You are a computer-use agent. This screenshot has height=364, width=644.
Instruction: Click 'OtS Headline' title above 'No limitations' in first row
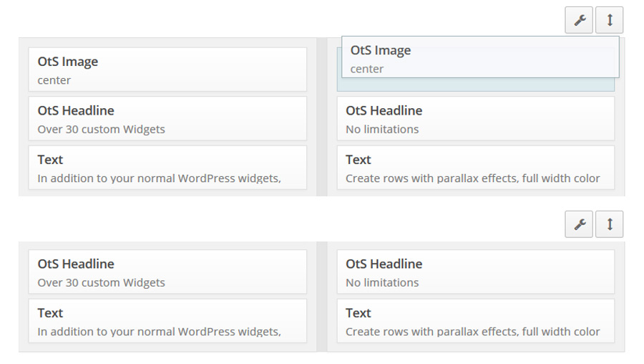[384, 110]
